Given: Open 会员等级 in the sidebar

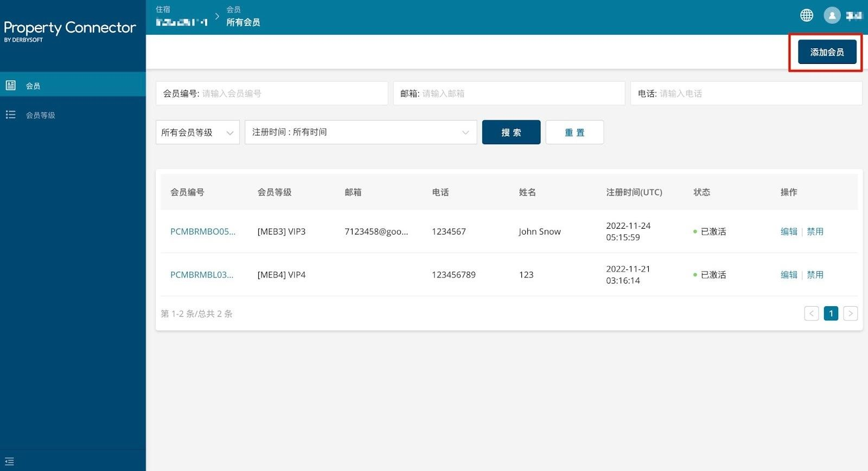Looking at the screenshot, I should [x=73, y=115].
